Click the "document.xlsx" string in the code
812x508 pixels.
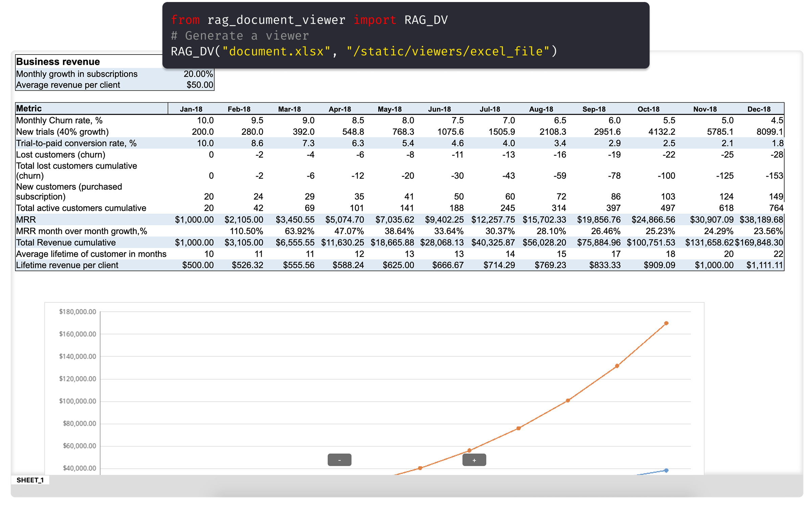[x=276, y=51]
